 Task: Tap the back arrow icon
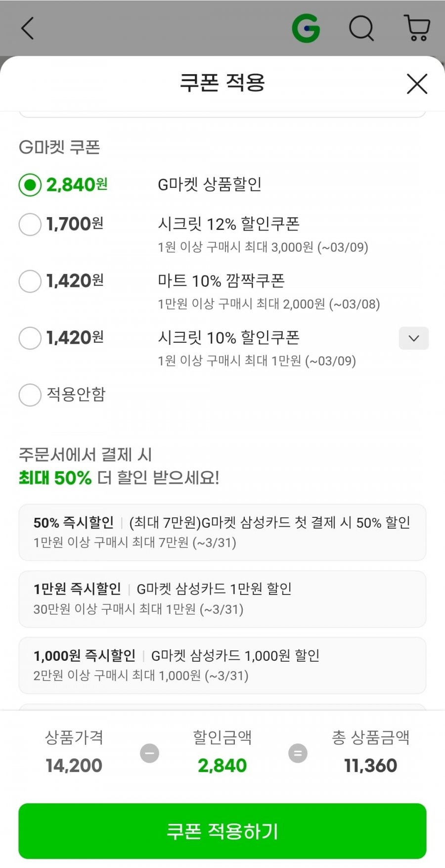tap(28, 28)
